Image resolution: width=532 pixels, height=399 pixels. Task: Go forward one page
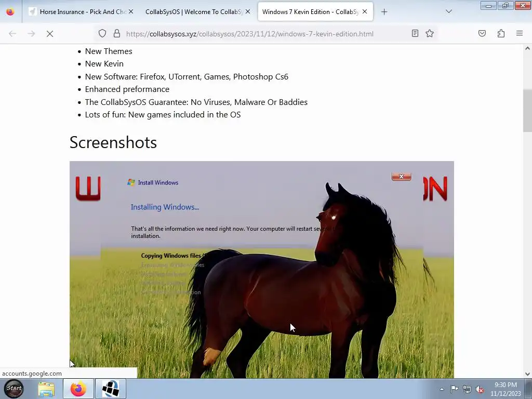(31, 34)
